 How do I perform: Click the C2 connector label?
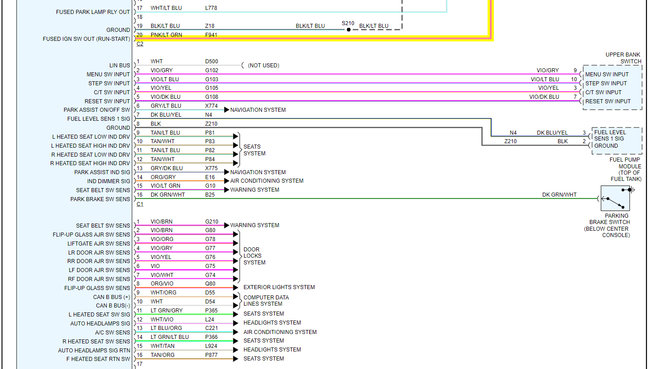pos(140,44)
